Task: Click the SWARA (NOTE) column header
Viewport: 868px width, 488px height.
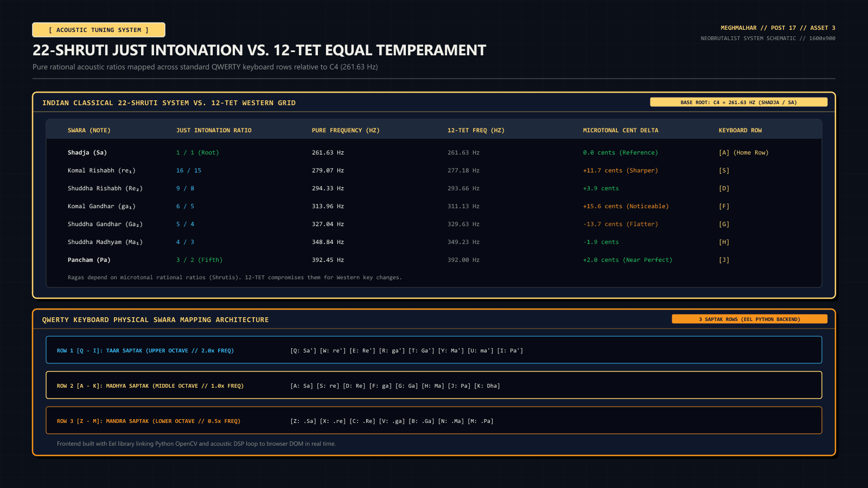Action: (89, 130)
